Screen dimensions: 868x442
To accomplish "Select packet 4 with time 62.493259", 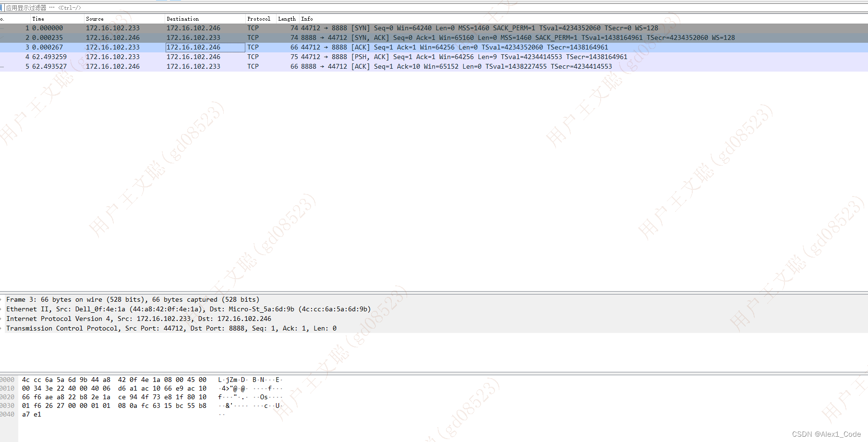I will tap(434, 57).
